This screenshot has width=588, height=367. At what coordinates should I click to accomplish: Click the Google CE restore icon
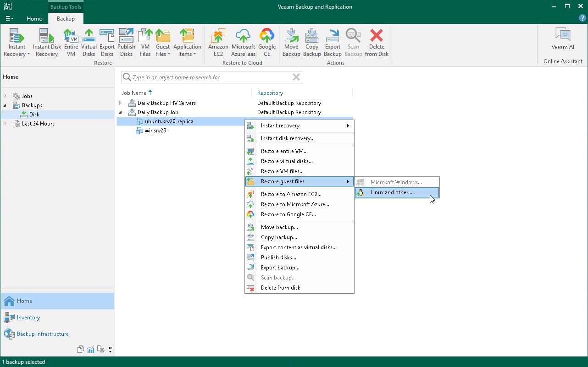click(x=267, y=43)
